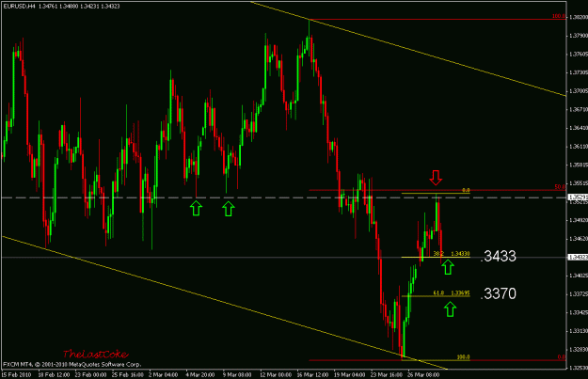
Task: Select the large white .3370 text label
Action: [x=499, y=293]
